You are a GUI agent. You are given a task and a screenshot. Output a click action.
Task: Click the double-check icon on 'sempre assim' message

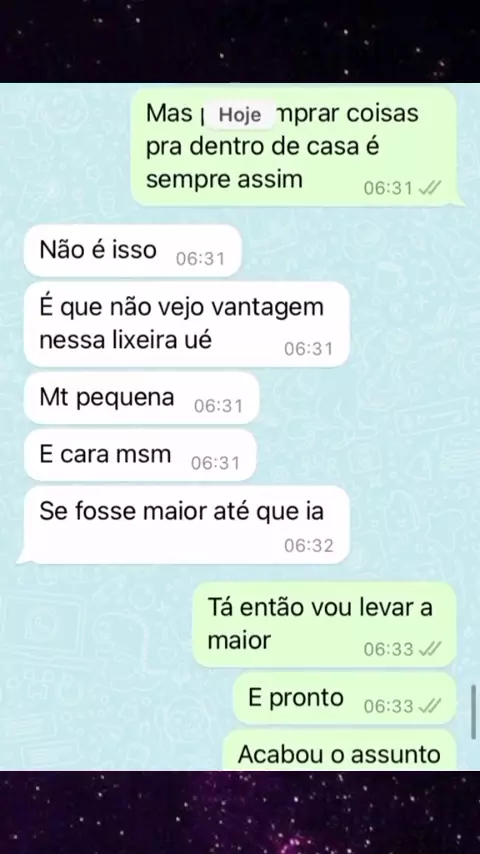tap(429, 188)
